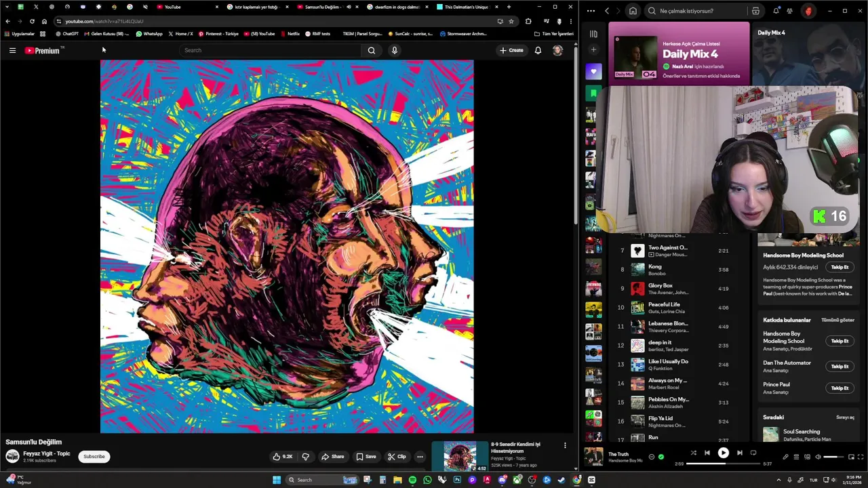
Task: Skip to previous track in Spotify
Action: 707,453
